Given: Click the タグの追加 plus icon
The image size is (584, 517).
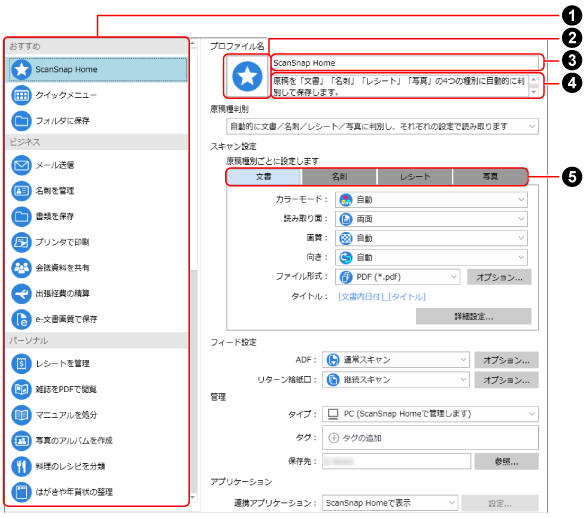Looking at the screenshot, I should (x=333, y=438).
